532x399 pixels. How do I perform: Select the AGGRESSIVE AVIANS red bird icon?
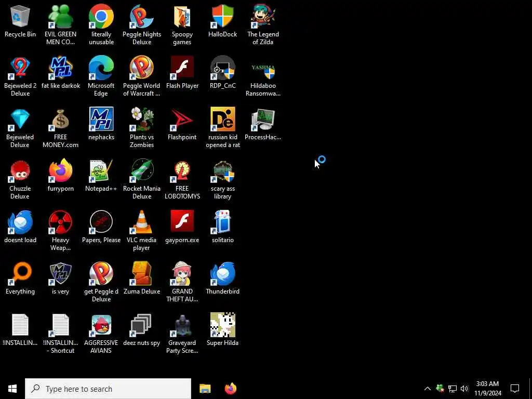(x=101, y=325)
